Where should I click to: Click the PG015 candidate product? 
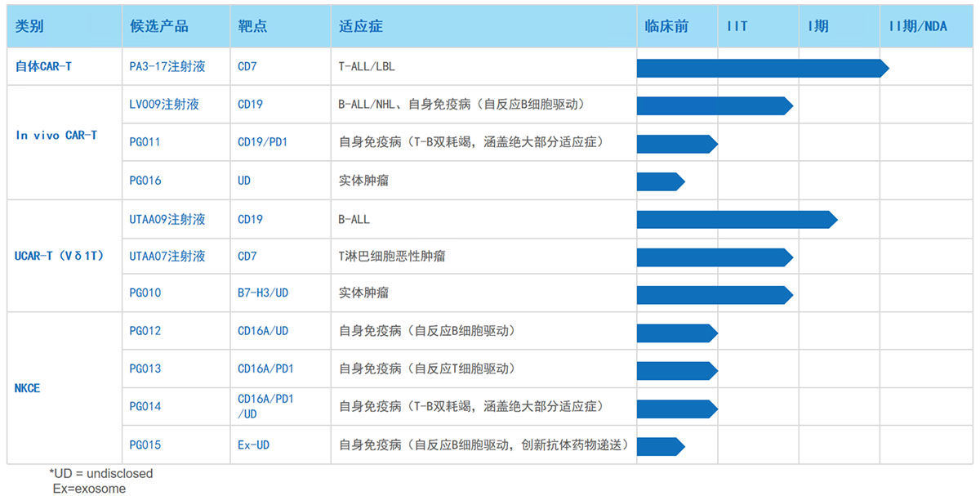tap(145, 445)
